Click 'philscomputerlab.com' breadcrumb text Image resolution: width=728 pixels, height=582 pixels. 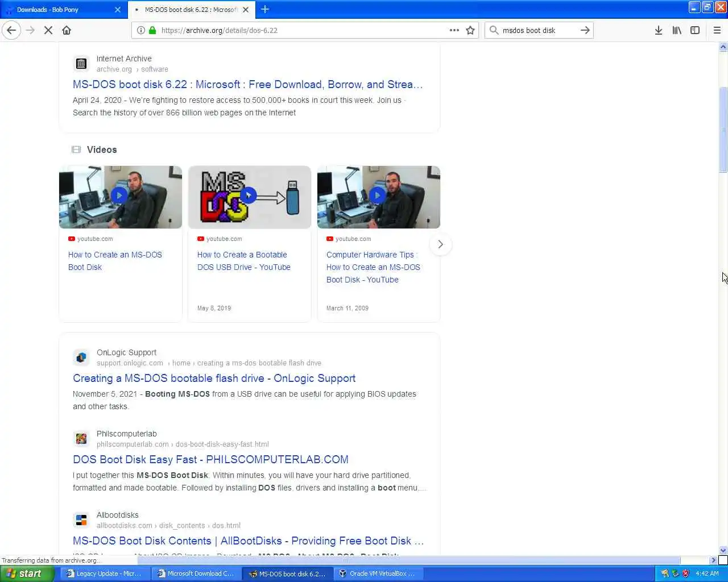(133, 444)
